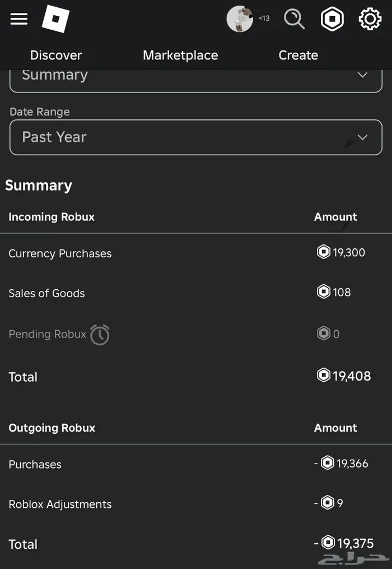Viewport: 392px width, 569px height.
Task: Click the Robux icon beside 19,300
Action: [x=324, y=252]
